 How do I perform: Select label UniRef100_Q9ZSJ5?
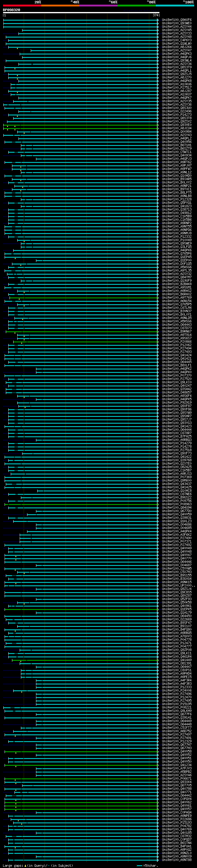pyautogui.click(x=177, y=74)
